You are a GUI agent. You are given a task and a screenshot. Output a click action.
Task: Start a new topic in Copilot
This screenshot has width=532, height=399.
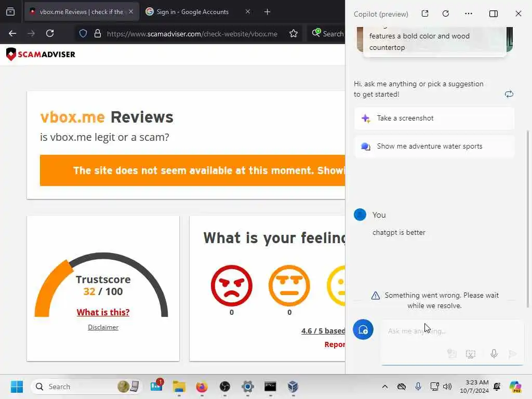(x=363, y=329)
